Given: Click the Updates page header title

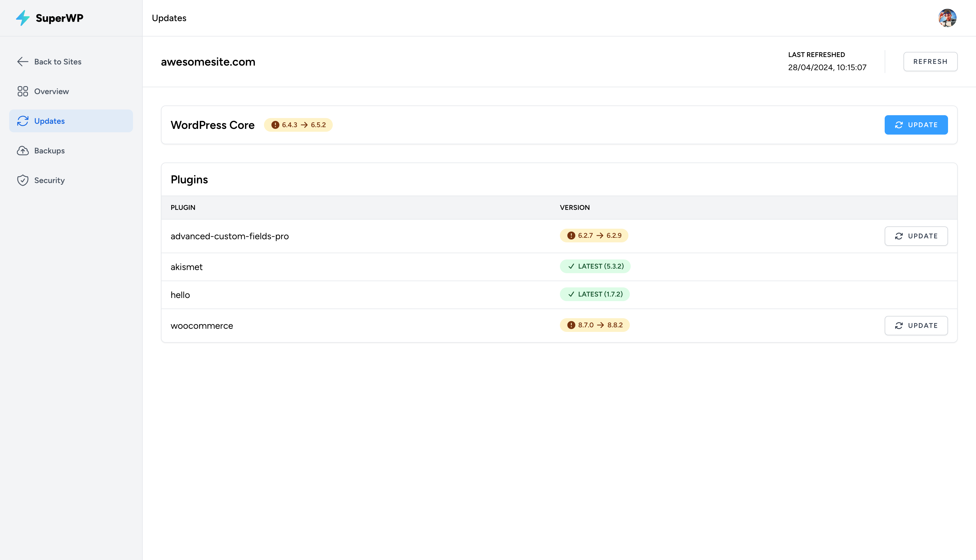Looking at the screenshot, I should pyautogui.click(x=169, y=18).
